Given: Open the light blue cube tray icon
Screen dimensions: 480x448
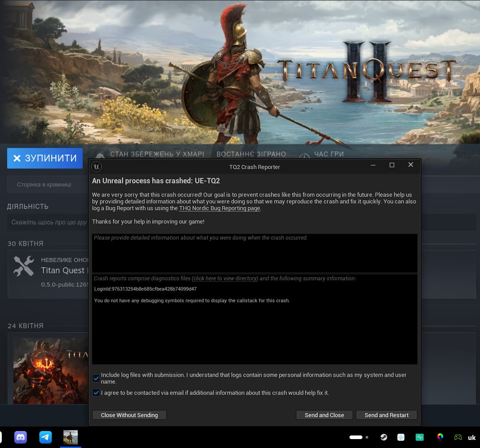Looking at the screenshot, I should click(401, 437).
